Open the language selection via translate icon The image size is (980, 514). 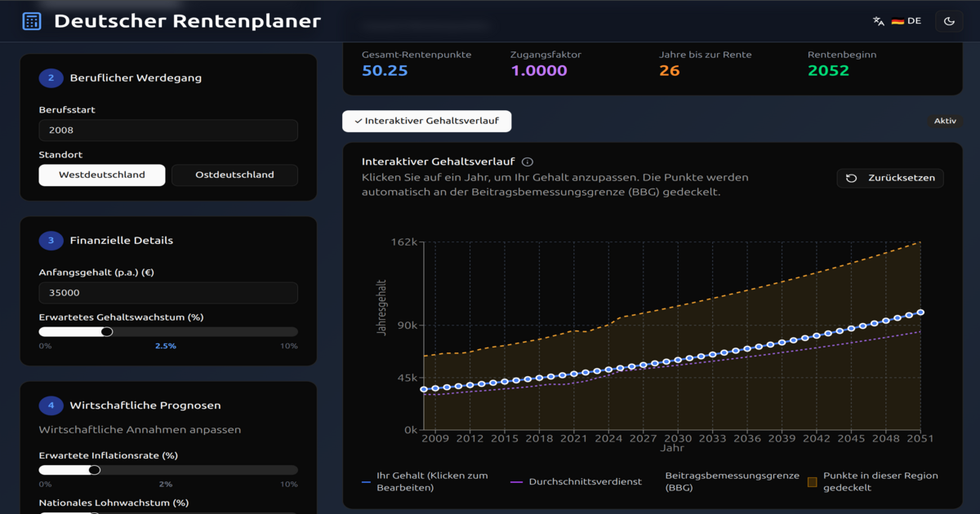(877, 20)
